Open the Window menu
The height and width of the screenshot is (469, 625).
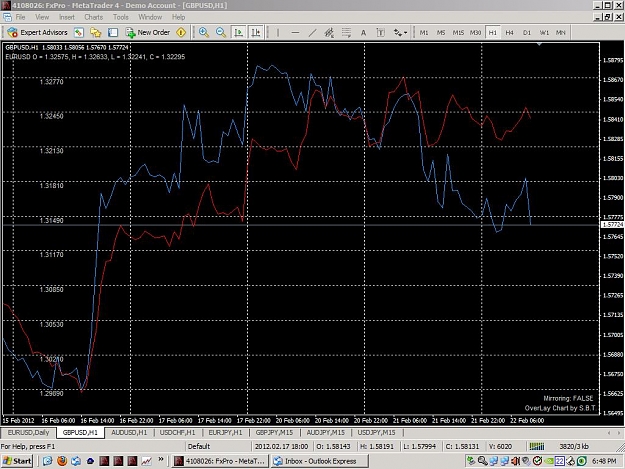(x=150, y=17)
